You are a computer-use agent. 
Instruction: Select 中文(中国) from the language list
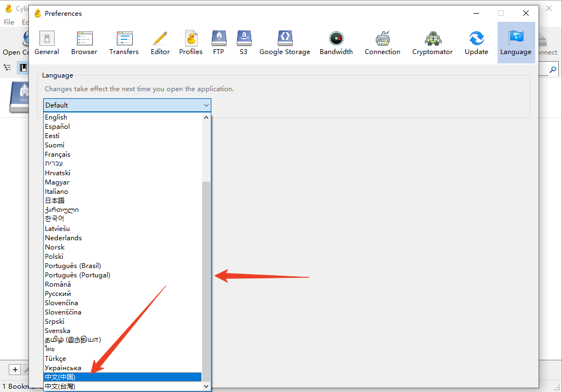122,377
